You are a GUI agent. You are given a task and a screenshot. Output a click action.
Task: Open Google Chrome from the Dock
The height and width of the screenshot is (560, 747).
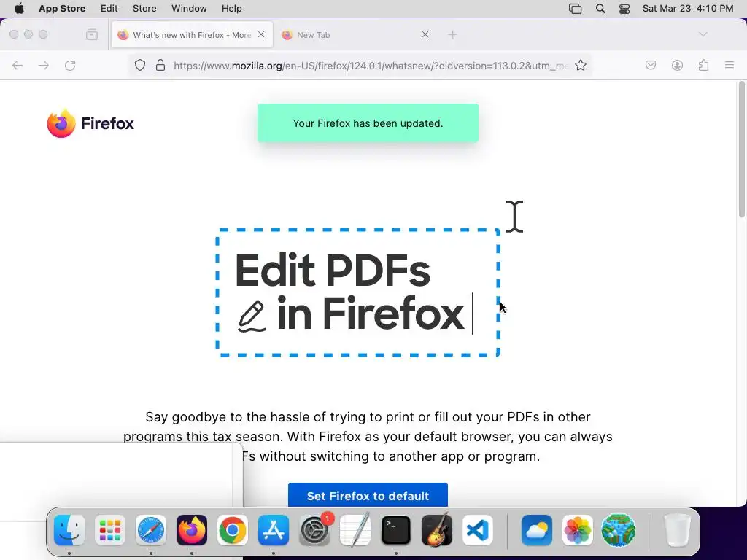233,530
